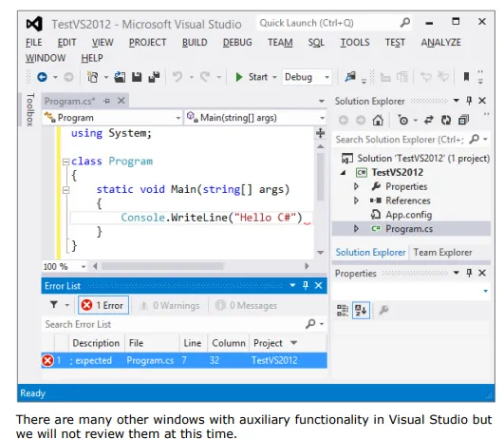This screenshot has width=504, height=439.
Task: Click the Line column header
Action: tap(193, 343)
